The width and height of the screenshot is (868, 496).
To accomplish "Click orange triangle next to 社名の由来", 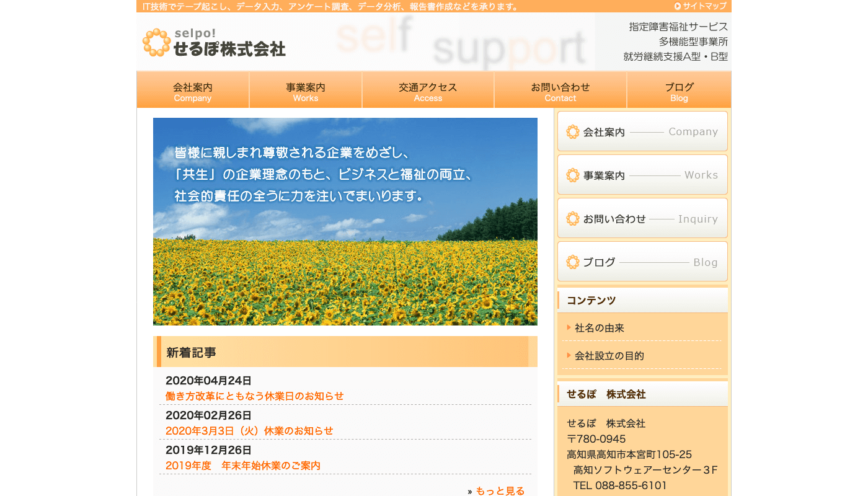I will (x=569, y=327).
